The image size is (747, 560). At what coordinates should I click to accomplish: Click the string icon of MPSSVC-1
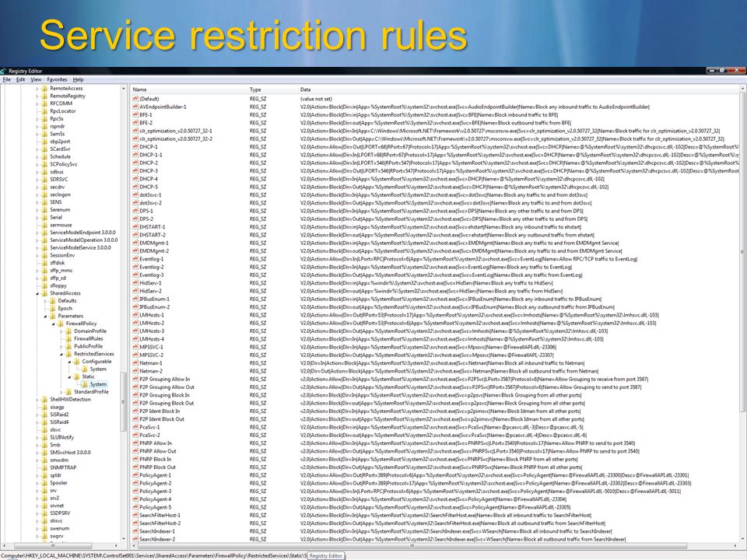135,347
